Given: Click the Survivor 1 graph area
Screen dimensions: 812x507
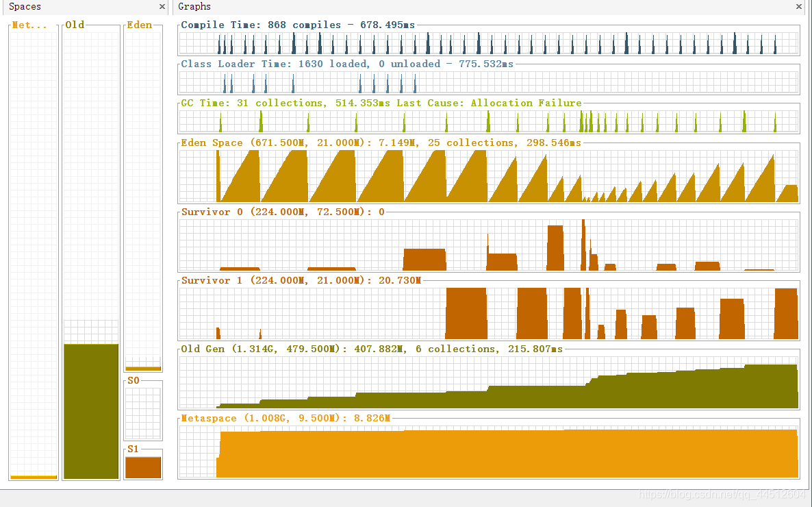Looking at the screenshot, I should coord(488,313).
